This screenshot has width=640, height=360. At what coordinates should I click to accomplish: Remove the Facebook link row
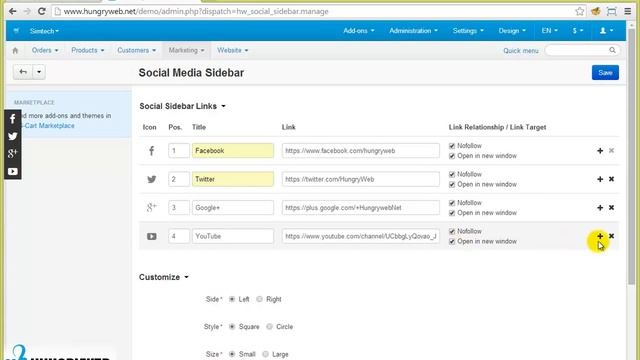point(611,151)
